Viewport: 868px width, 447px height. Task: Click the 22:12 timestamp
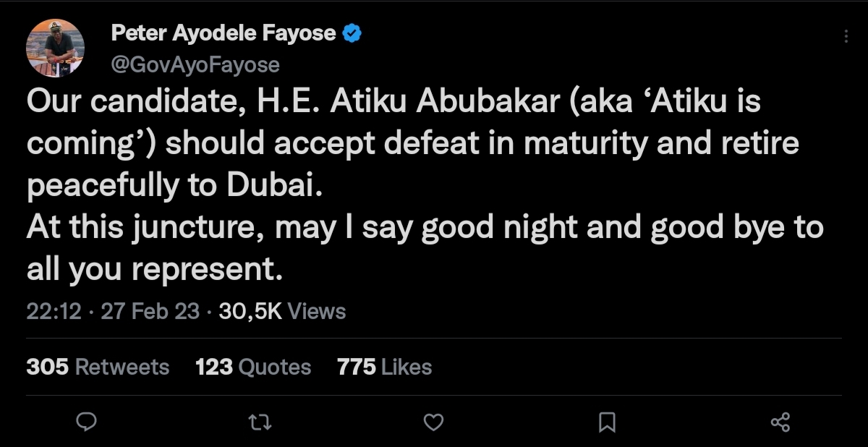click(54, 312)
